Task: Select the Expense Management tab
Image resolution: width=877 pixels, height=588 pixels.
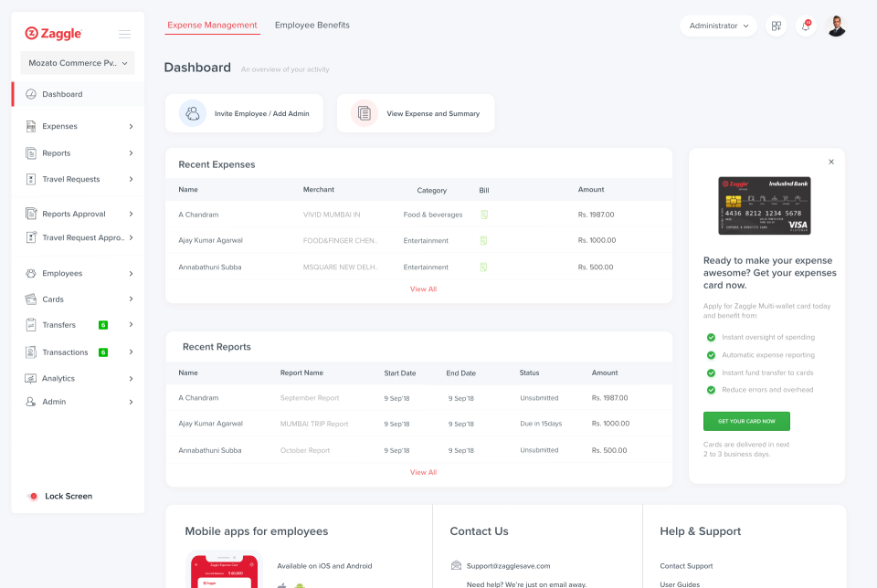Action: [212, 25]
